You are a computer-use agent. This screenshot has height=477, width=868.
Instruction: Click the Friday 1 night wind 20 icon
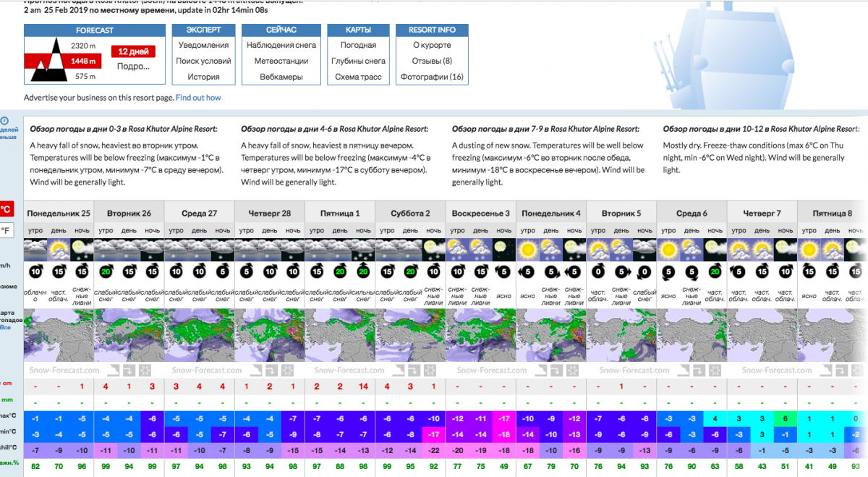[364, 272]
